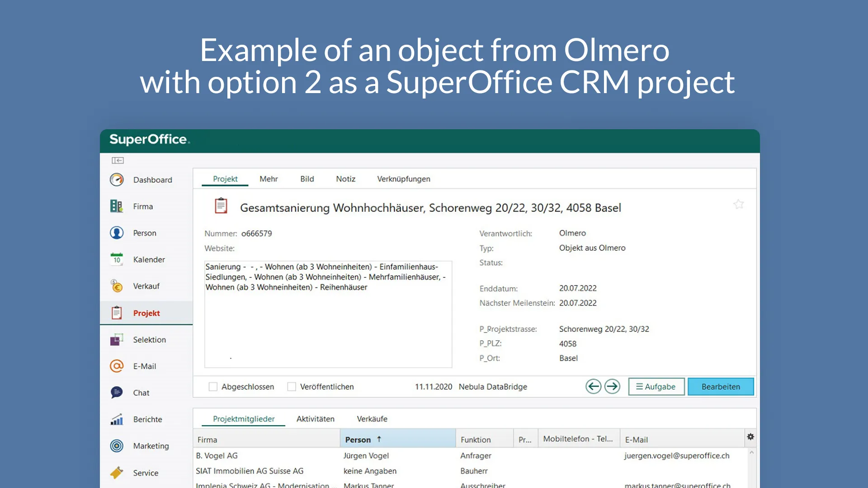Mark project as favorite with star
The height and width of the screenshot is (488, 868).
739,205
